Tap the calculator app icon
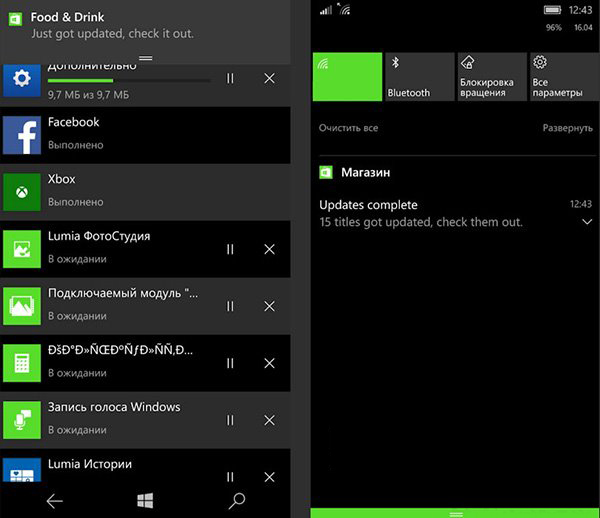This screenshot has height=518, width=600. tap(22, 362)
